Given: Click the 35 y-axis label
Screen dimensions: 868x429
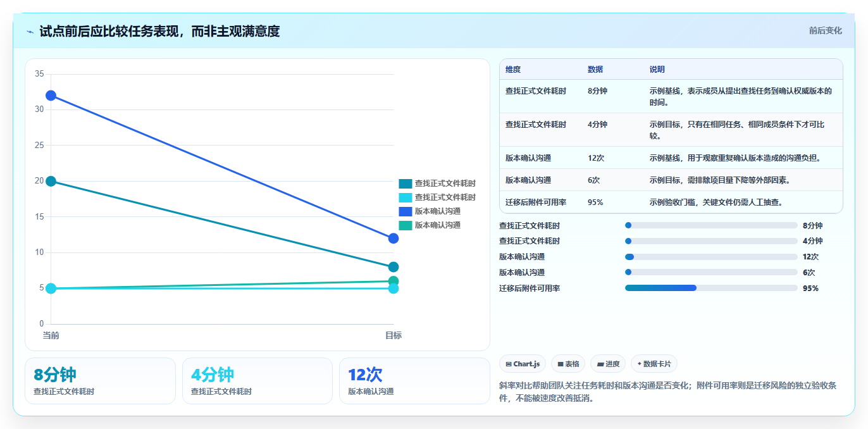Looking at the screenshot, I should coord(39,74).
